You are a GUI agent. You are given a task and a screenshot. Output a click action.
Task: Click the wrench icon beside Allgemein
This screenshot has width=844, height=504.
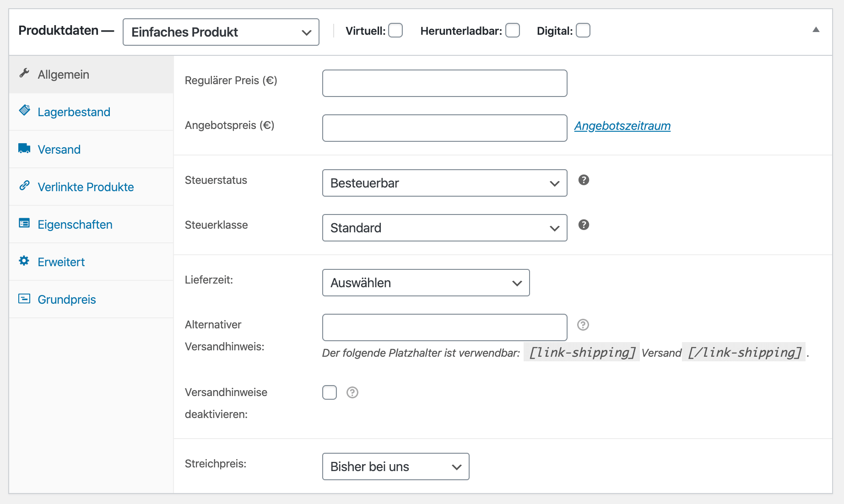(x=24, y=74)
